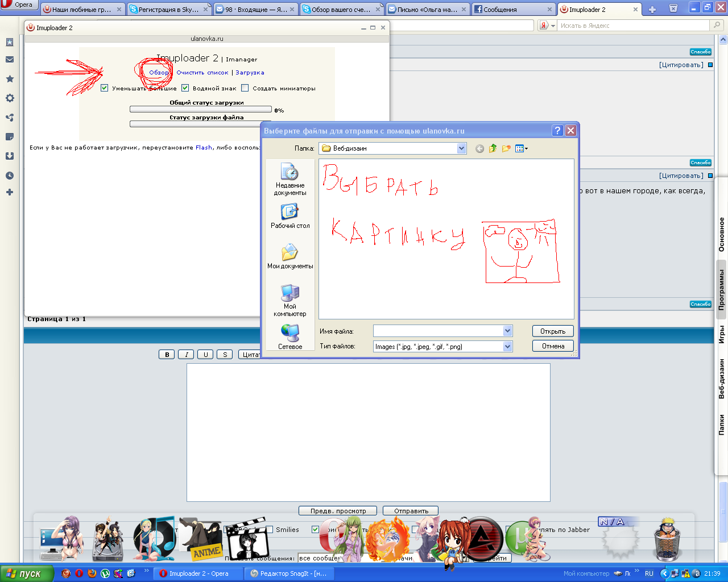
Task: Expand the Папка folder combo box
Action: coord(461,148)
